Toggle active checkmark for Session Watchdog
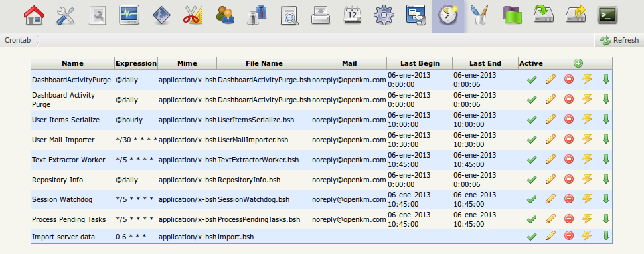The image size is (644, 254). [531, 199]
